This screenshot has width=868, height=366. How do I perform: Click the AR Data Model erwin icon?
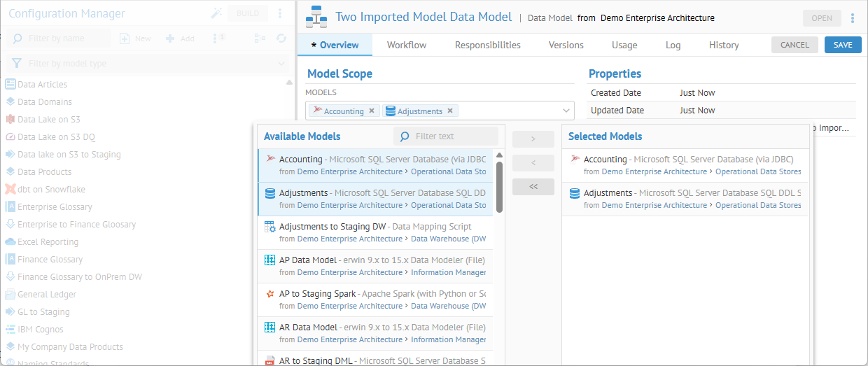270,328
